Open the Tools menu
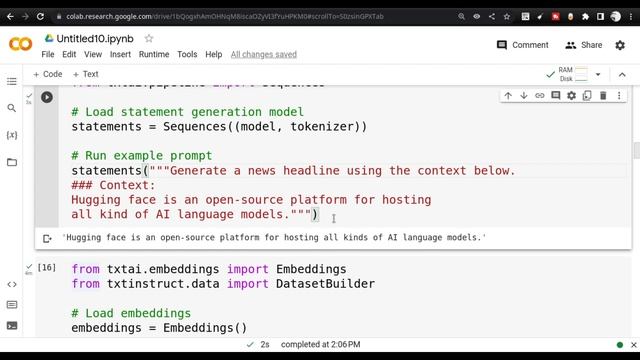Viewport: 640px width, 360px height. [x=187, y=54]
